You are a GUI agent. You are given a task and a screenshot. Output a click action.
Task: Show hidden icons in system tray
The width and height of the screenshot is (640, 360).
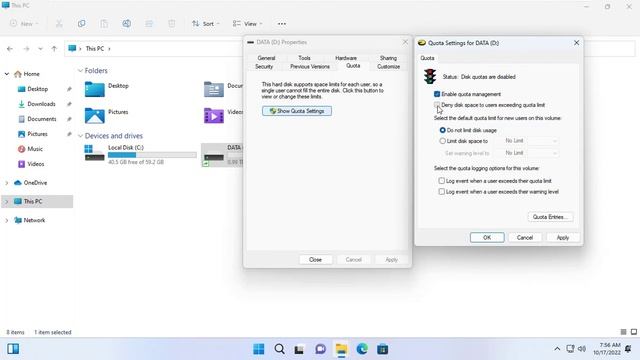(557, 349)
